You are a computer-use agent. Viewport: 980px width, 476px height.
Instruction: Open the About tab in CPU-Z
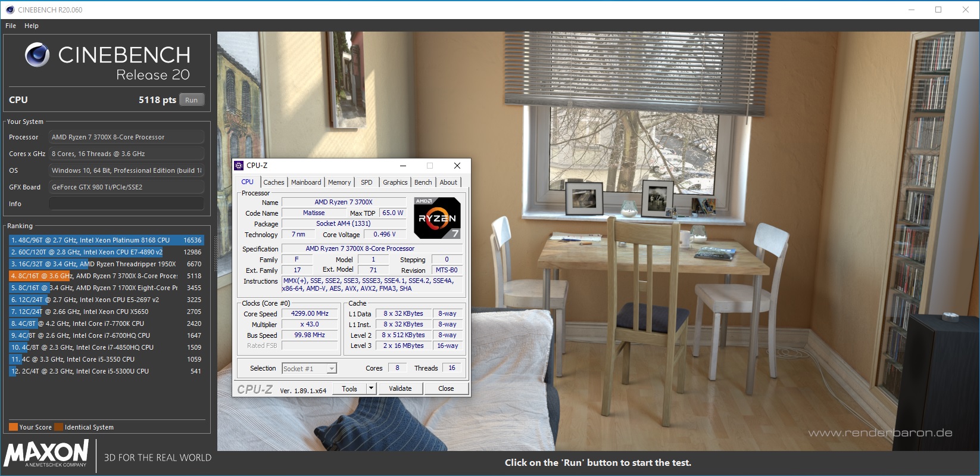click(x=448, y=182)
